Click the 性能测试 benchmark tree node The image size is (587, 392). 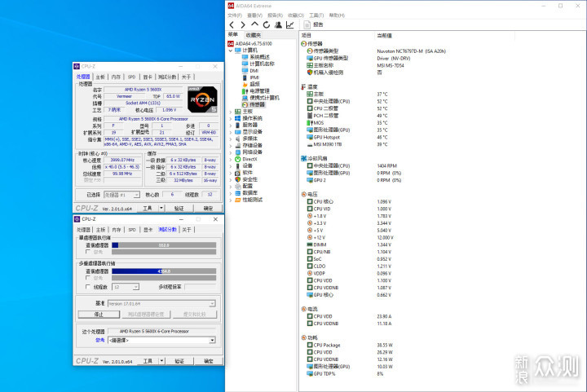[249, 200]
